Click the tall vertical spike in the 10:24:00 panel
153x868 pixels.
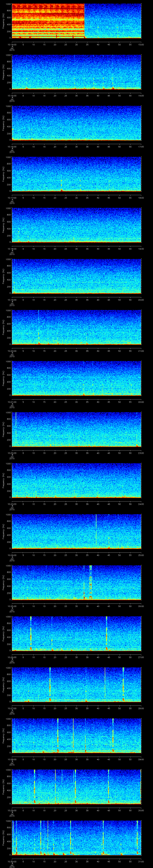pos(96,530)
